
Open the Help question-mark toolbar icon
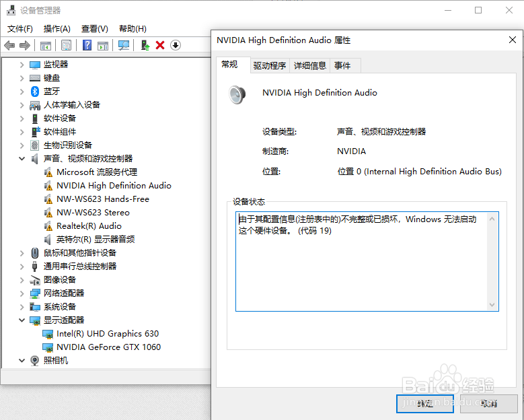[87, 45]
